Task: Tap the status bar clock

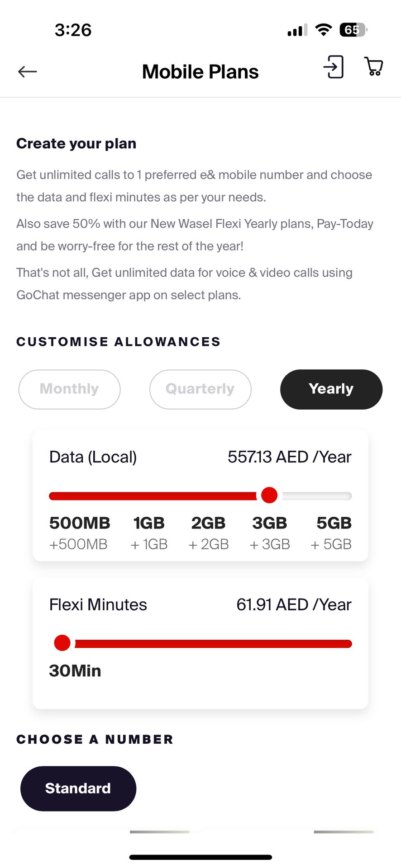Action: [x=73, y=30]
